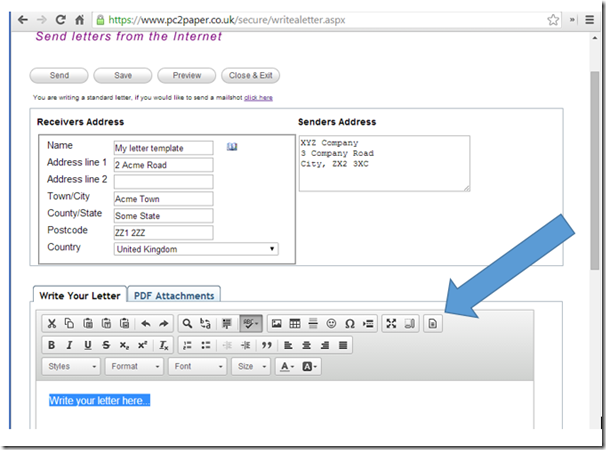
Task: Insert a smiley emoticon
Action: (331, 324)
